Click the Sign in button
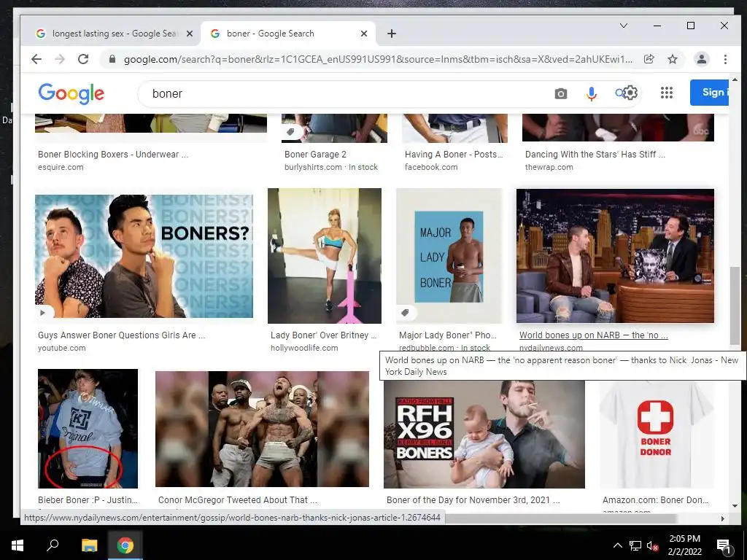The width and height of the screenshot is (747, 560). [709, 93]
